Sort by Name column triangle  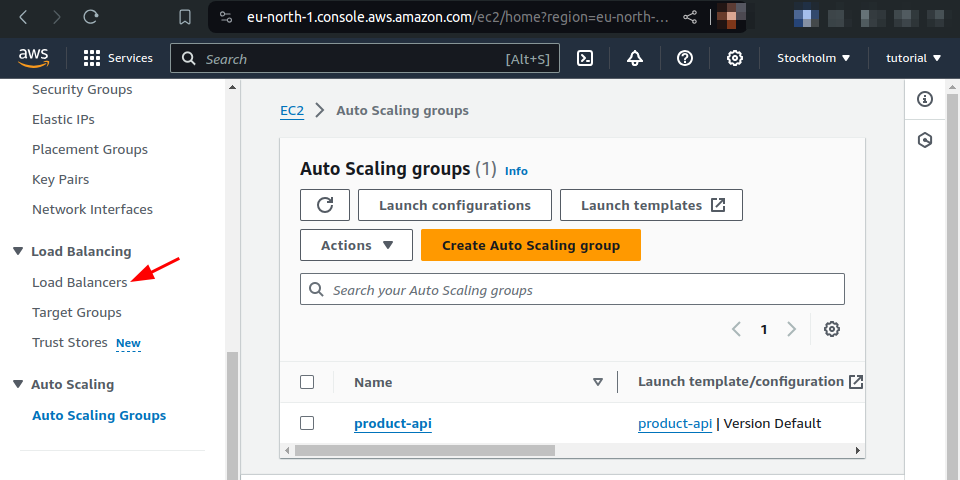[598, 383]
